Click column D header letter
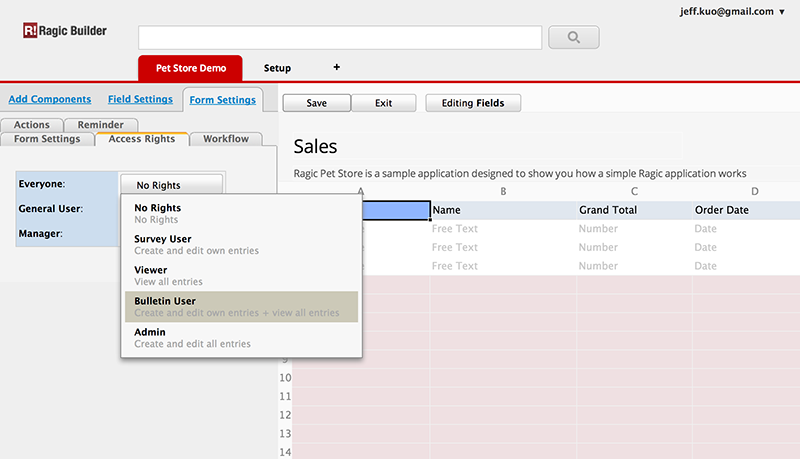Image resolution: width=800 pixels, height=459 pixels. (x=755, y=191)
